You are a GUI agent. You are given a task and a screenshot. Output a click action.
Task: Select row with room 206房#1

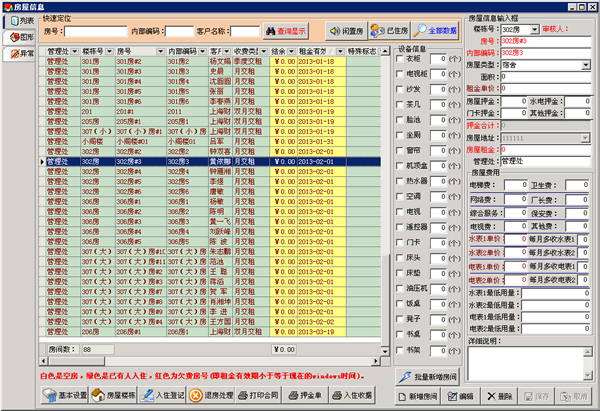point(210,332)
